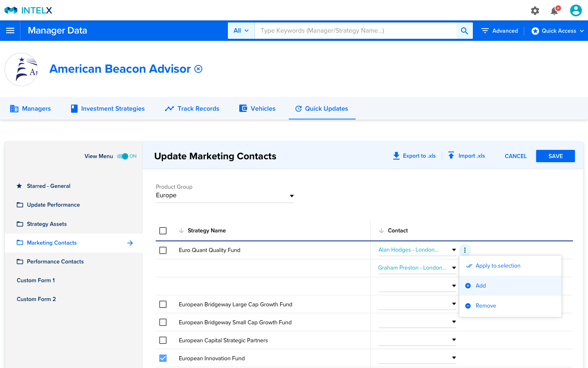The image size is (588, 368).
Task: Tick the select-all header checkbox
Action: pyautogui.click(x=163, y=231)
